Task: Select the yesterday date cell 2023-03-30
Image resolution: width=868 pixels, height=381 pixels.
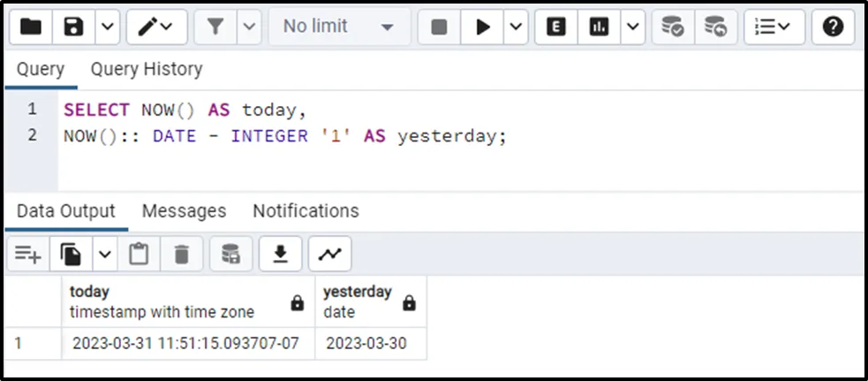Action: tap(366, 344)
